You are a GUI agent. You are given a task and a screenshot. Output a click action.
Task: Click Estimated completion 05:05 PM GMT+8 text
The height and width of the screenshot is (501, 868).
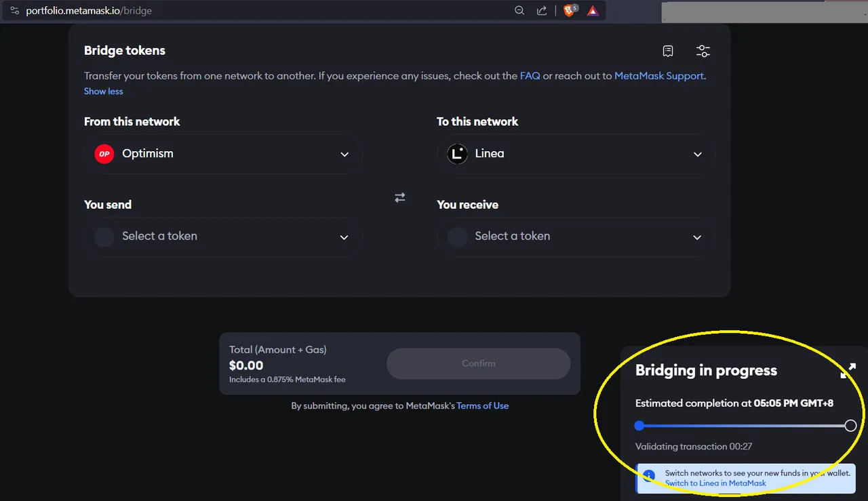[734, 403]
